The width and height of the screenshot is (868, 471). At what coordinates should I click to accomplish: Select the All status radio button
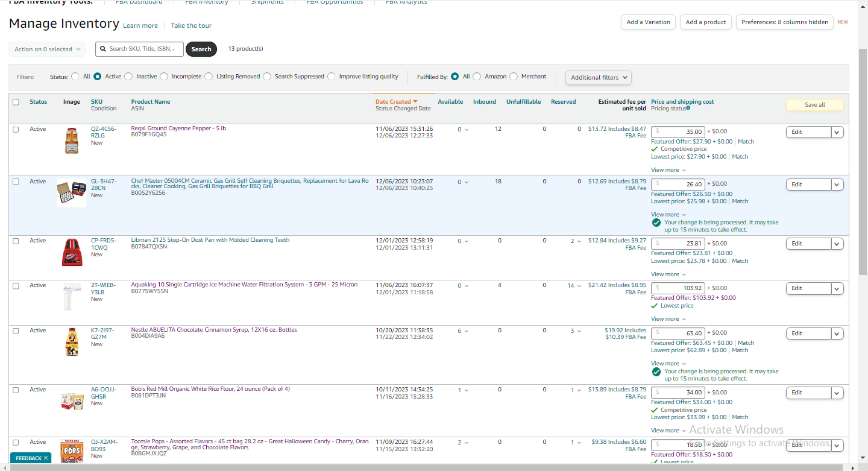75,77
